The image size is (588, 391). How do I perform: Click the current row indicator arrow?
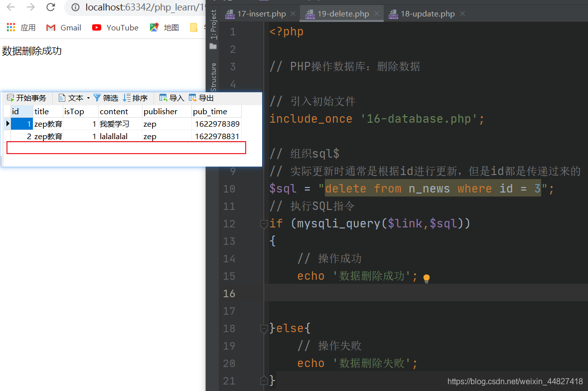click(7, 124)
